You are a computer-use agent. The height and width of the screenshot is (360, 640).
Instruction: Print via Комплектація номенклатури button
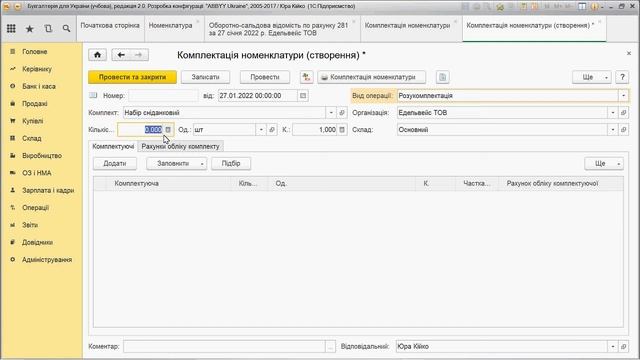(x=371, y=77)
